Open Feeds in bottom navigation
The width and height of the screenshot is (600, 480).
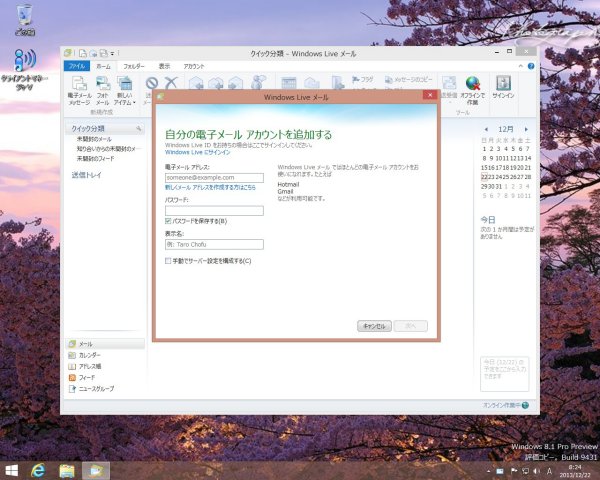click(x=82, y=377)
